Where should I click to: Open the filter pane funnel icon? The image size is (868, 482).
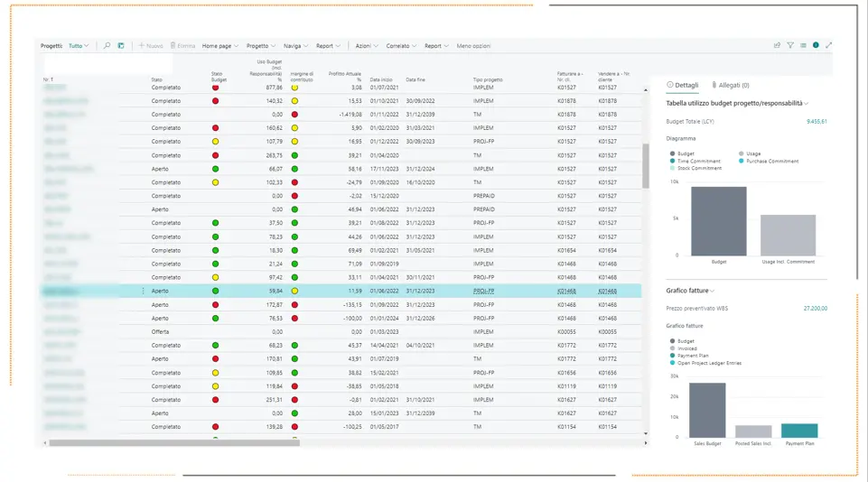point(790,45)
